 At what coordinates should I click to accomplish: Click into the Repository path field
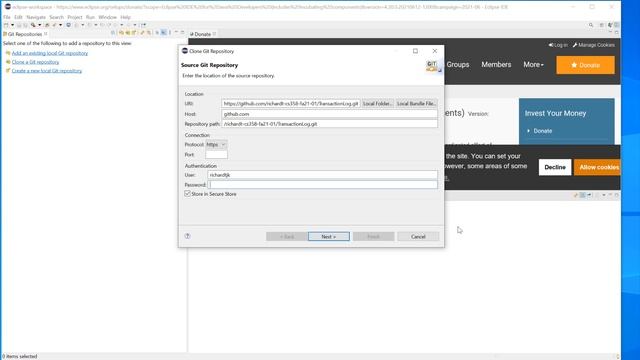click(x=329, y=124)
